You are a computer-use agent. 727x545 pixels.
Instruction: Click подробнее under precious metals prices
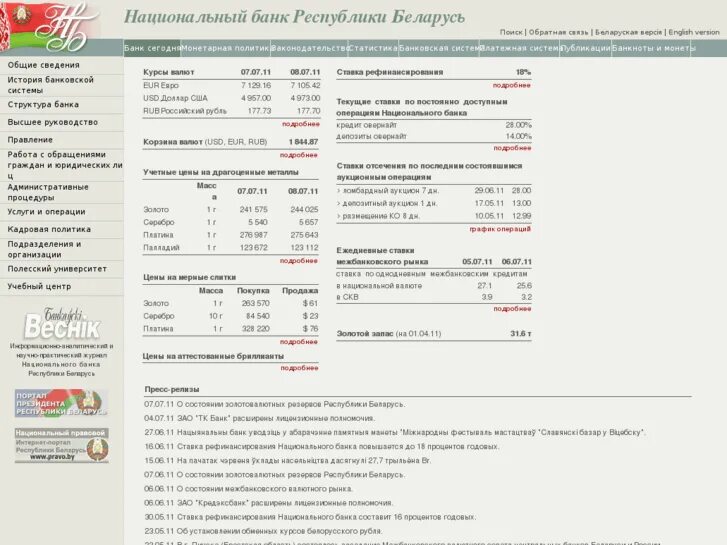[x=299, y=261]
